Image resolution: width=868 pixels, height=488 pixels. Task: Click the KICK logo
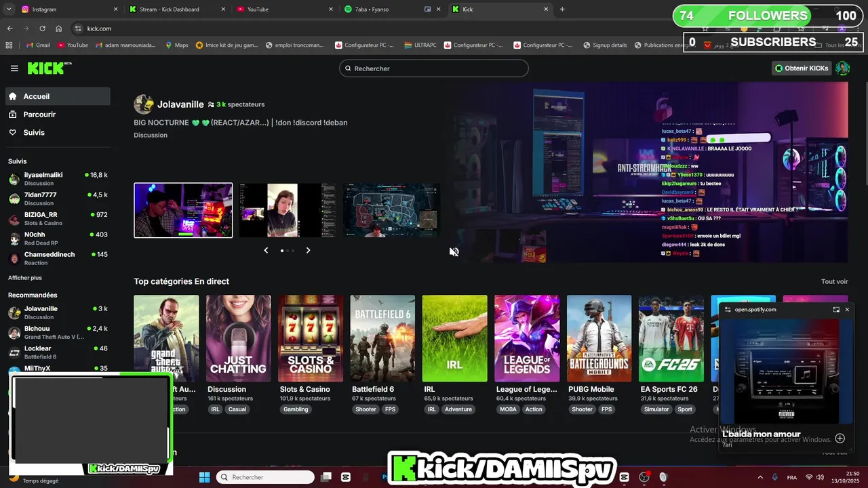coord(50,68)
